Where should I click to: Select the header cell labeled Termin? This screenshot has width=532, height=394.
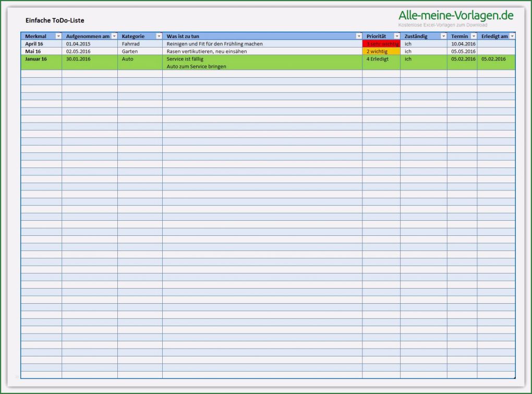pyautogui.click(x=460, y=36)
